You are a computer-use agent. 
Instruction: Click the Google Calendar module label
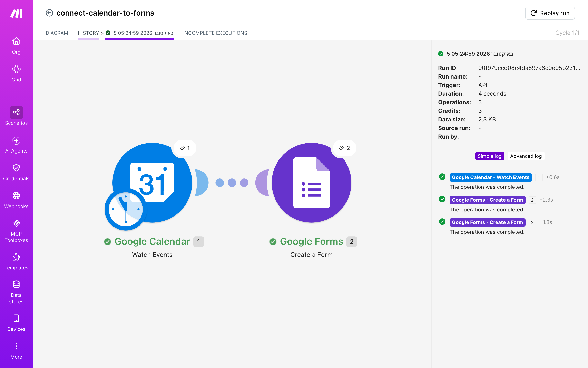pos(152,241)
